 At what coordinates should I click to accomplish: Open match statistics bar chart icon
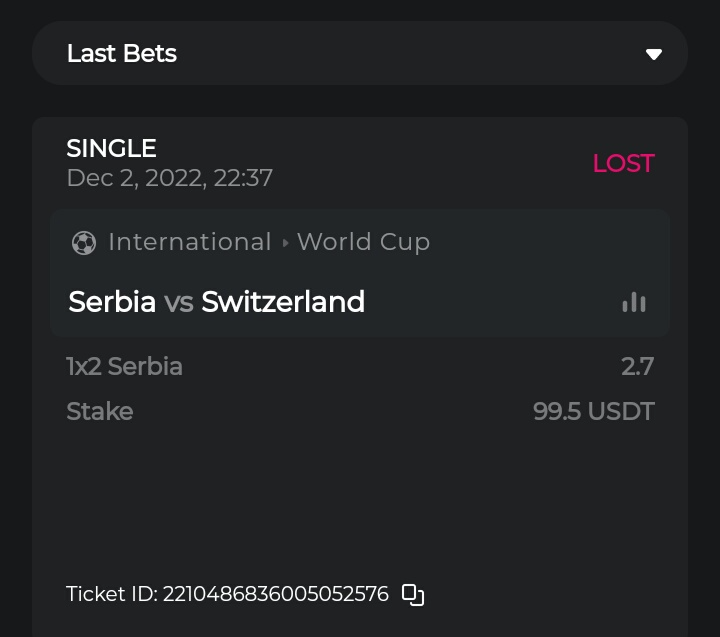(634, 302)
